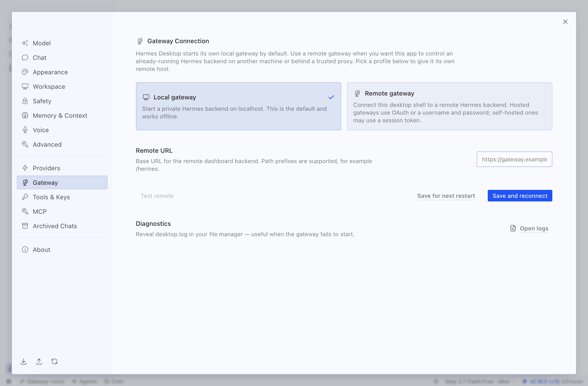The height and width of the screenshot is (386, 588).
Task: Click the About info icon
Action: (25, 250)
